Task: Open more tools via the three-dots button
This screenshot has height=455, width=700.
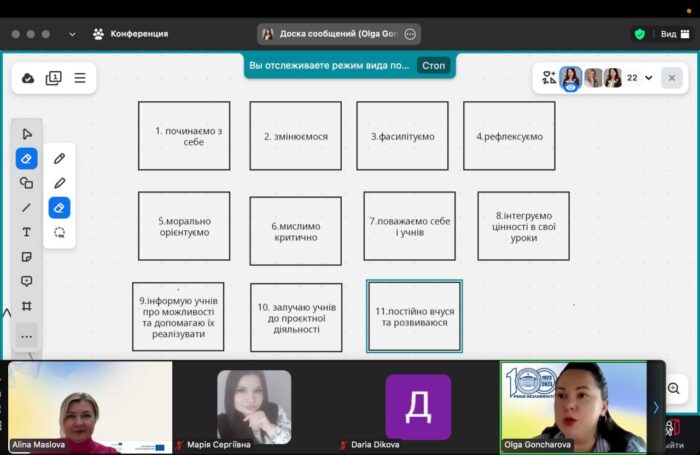Action: 27,336
